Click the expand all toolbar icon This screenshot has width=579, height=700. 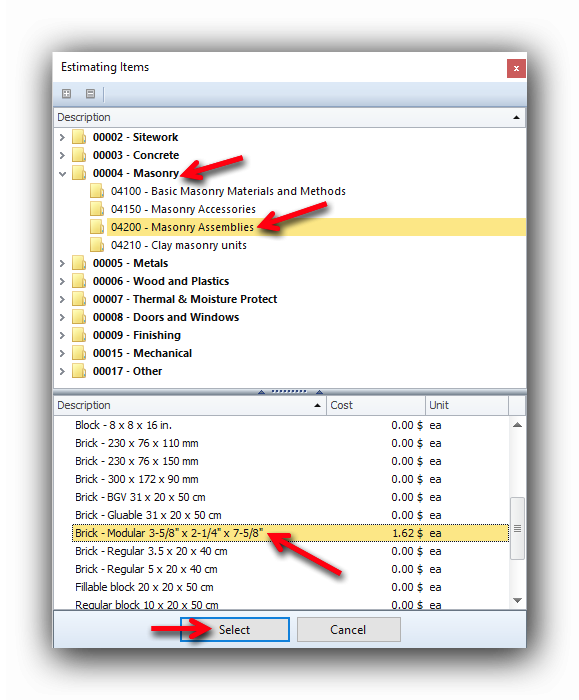[x=67, y=94]
